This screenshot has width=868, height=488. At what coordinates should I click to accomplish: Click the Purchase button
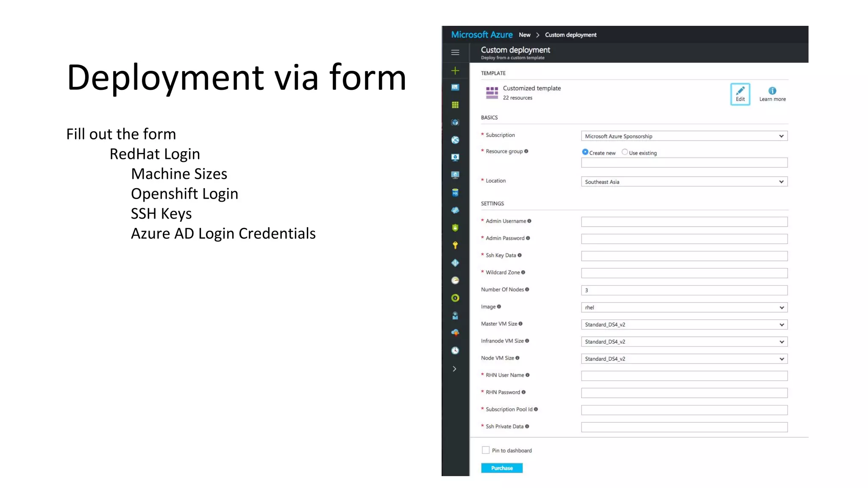(x=502, y=468)
